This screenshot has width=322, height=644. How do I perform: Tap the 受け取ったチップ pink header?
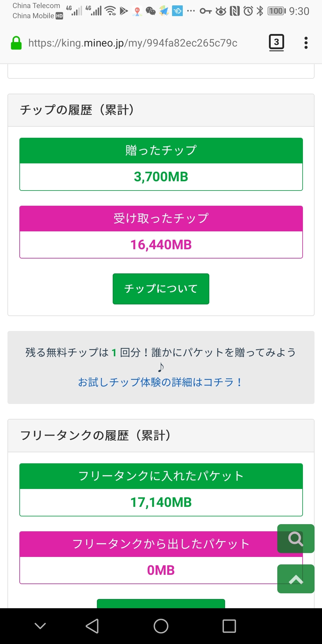161,219
